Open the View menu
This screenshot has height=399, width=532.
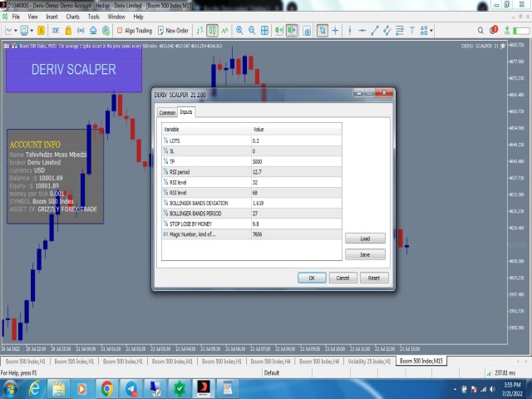click(x=32, y=17)
